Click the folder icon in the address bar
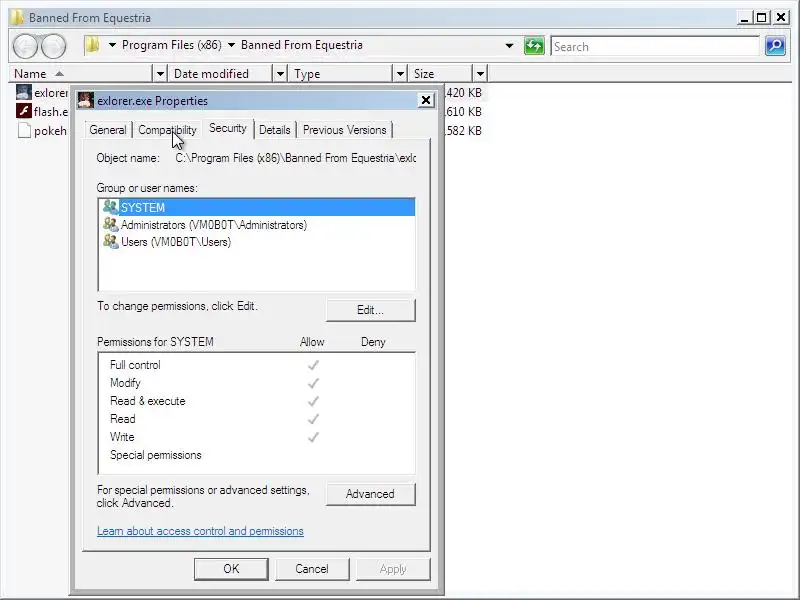The height and width of the screenshot is (600, 800). coord(92,45)
